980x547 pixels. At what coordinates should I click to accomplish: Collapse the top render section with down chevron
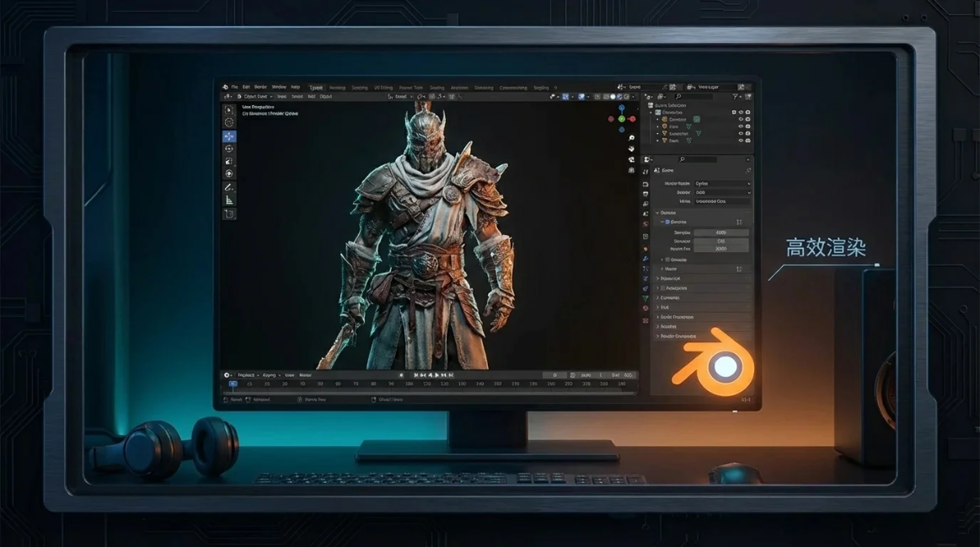657,213
